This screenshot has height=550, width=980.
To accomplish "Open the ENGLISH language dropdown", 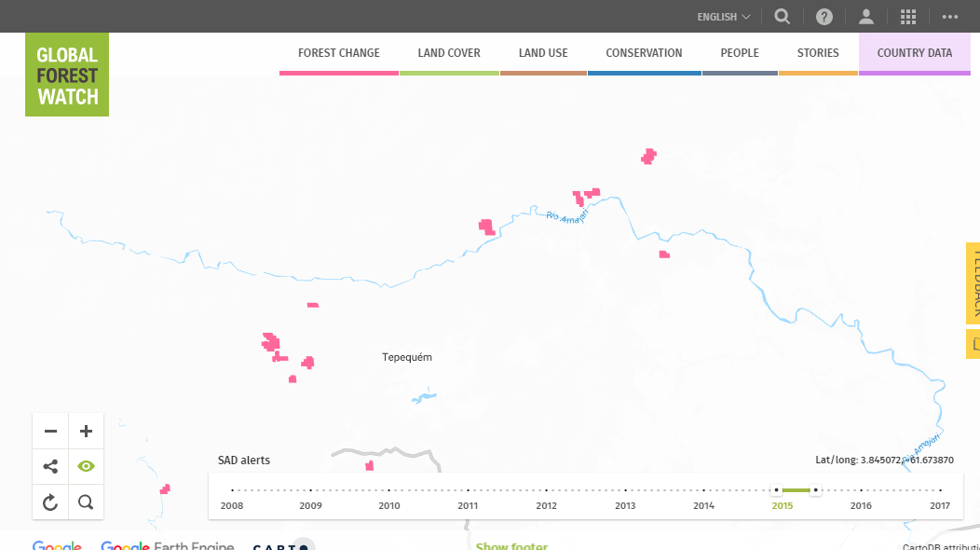I will 723,17.
